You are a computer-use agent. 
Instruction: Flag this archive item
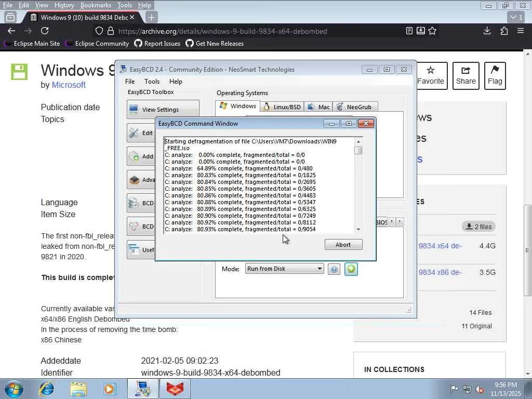pyautogui.click(x=495, y=76)
